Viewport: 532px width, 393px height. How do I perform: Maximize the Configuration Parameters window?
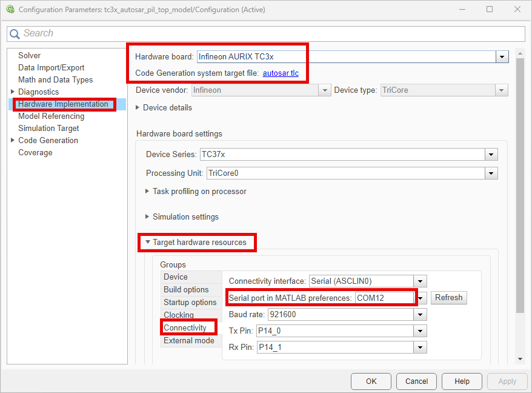[x=489, y=9]
